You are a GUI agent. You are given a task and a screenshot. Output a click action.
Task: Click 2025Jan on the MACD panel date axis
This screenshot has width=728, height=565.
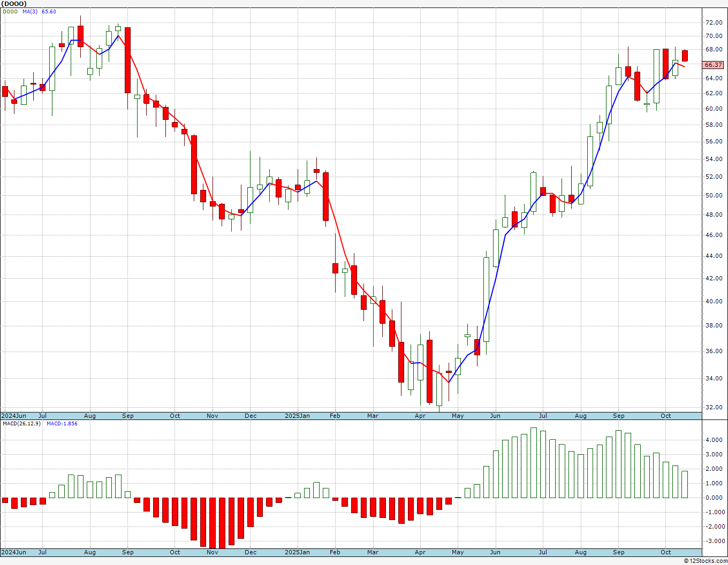click(297, 552)
